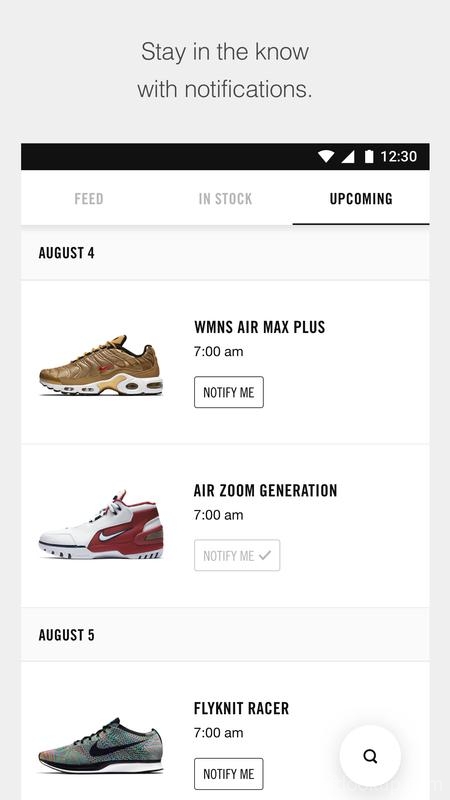This screenshot has height=800, width=450.
Task: Tap the search magnifier floating button
Action: (370, 756)
